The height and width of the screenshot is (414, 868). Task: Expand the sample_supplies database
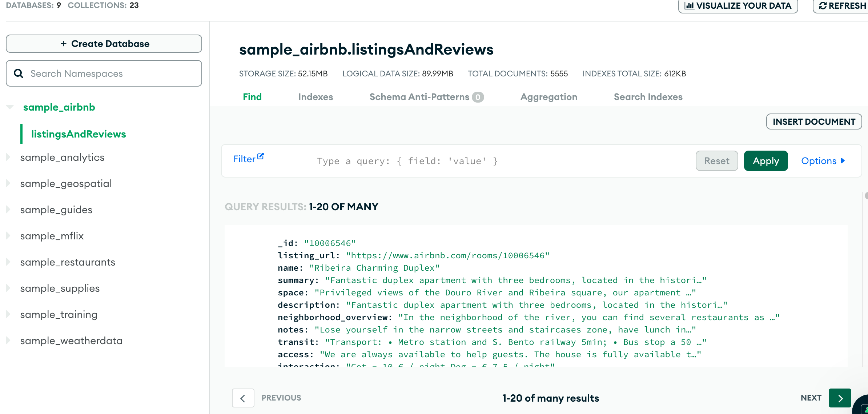[x=8, y=288]
